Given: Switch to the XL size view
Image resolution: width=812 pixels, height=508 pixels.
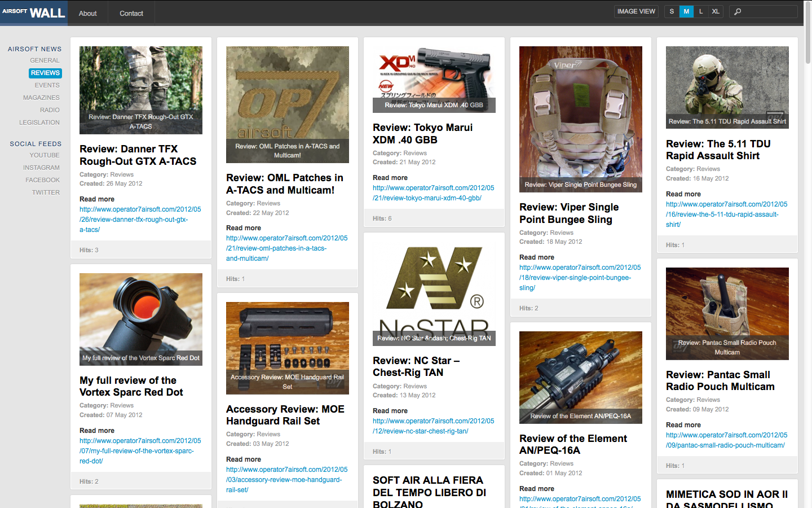Looking at the screenshot, I should pos(716,12).
